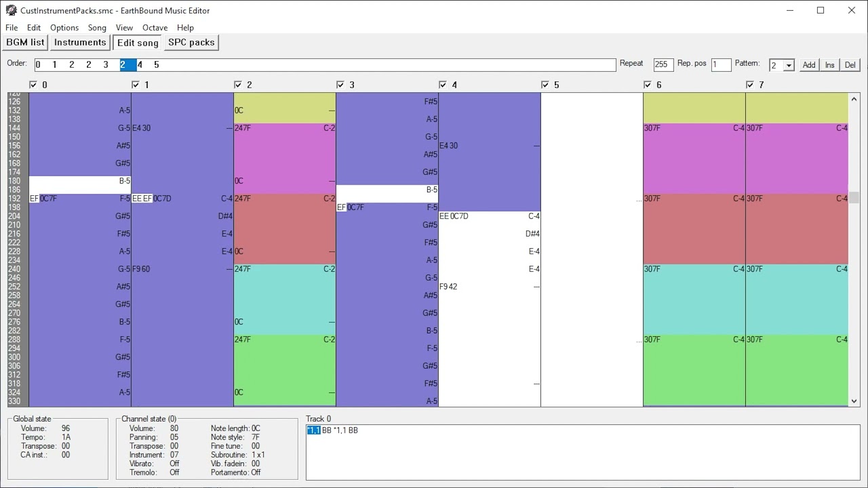Focus the Rep. pos input field
The height and width of the screenshot is (488, 868).
(721, 65)
